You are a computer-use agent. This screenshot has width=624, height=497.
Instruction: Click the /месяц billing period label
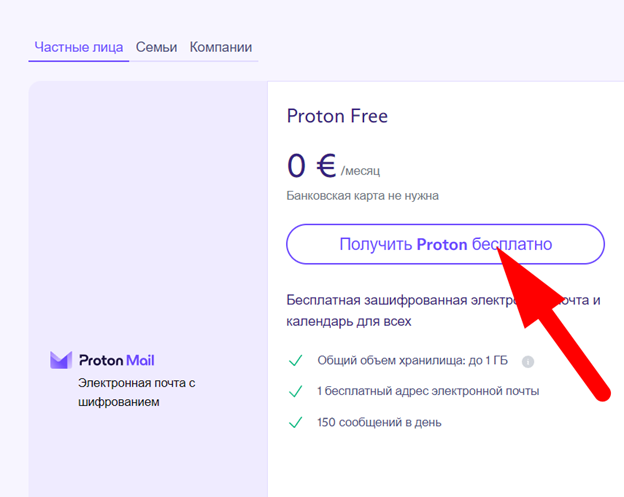tap(361, 171)
